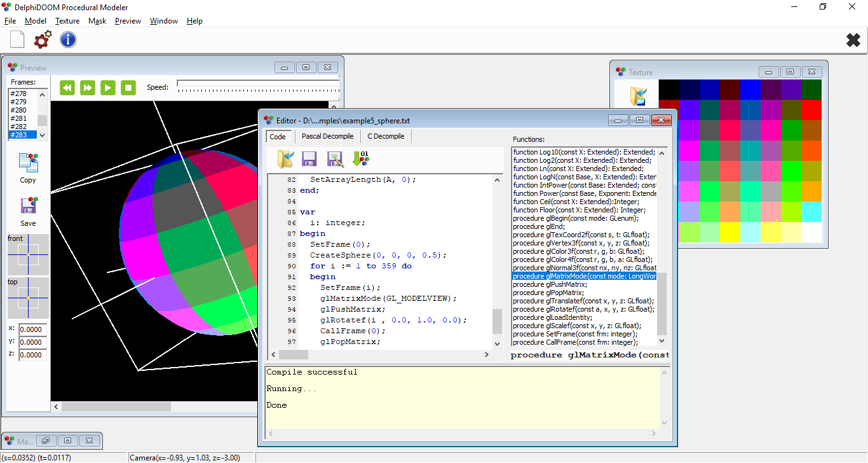View program info via the blue info icon
868x463 pixels.
(67, 39)
